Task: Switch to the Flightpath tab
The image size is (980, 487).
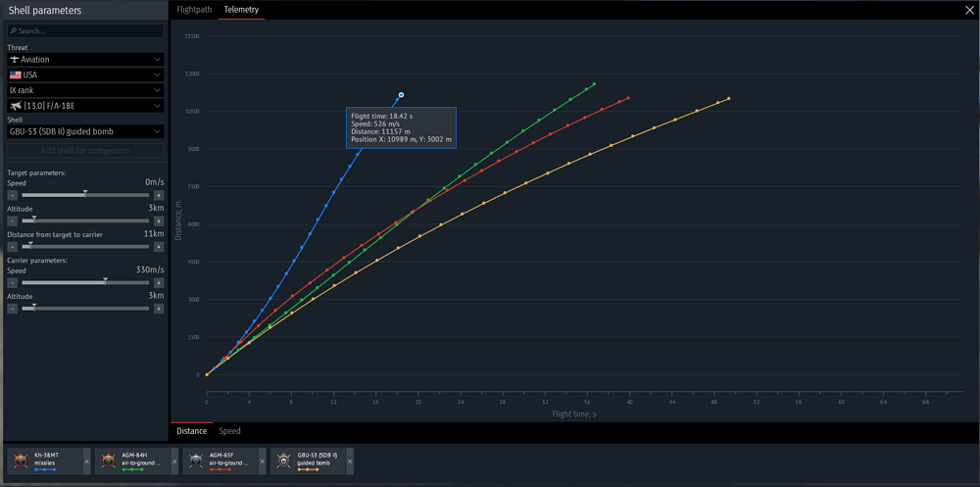Action: click(194, 10)
